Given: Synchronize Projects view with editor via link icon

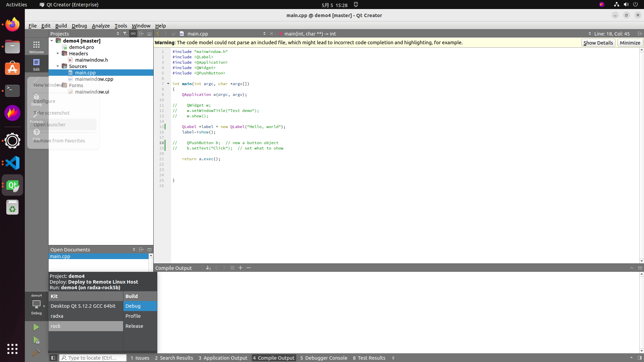Looking at the screenshot, I should coord(133,34).
